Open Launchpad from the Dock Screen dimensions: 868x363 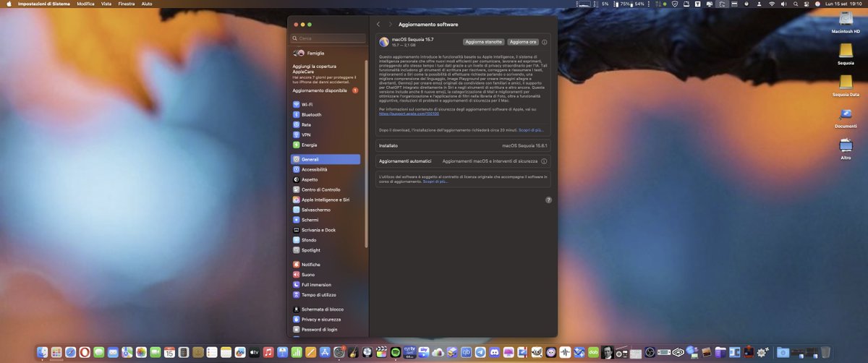tap(56, 352)
